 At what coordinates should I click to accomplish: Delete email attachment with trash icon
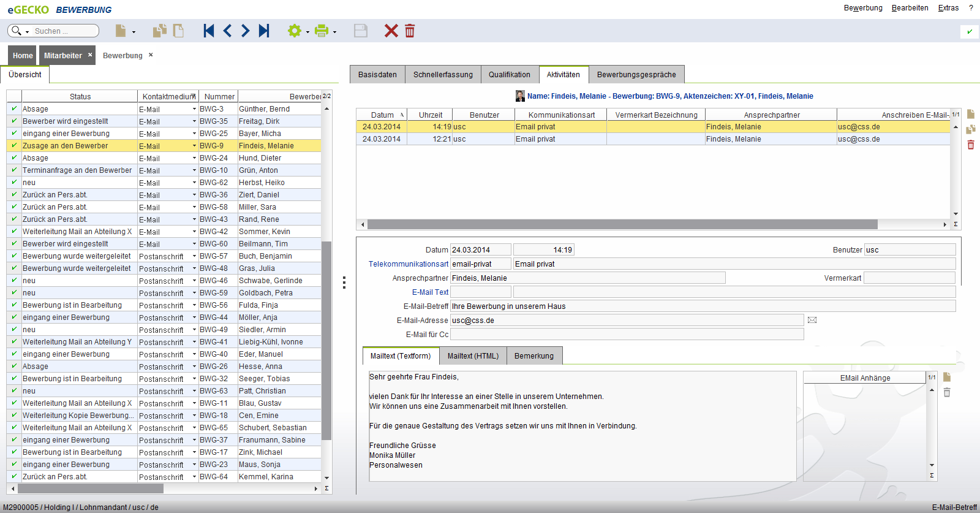947,392
